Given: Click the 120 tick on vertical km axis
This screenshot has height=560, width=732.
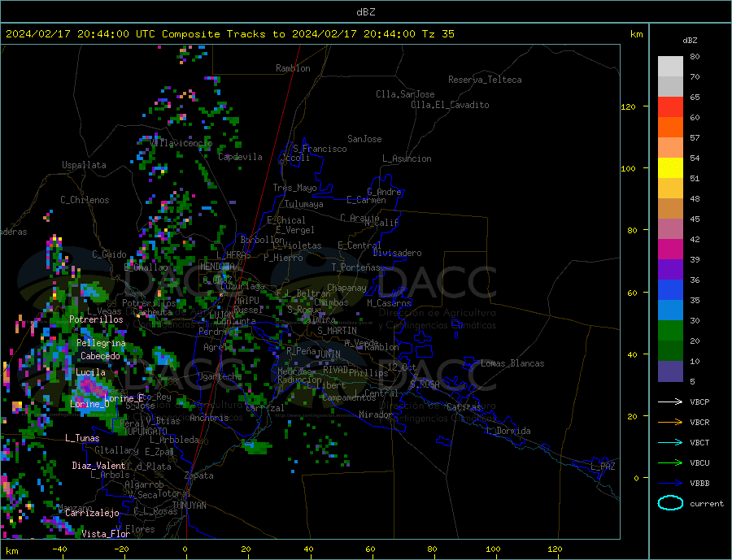Looking at the screenshot, I should click(x=628, y=106).
